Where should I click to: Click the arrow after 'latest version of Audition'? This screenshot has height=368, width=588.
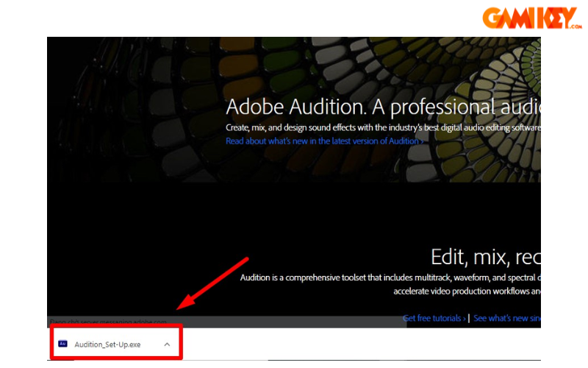pos(421,141)
